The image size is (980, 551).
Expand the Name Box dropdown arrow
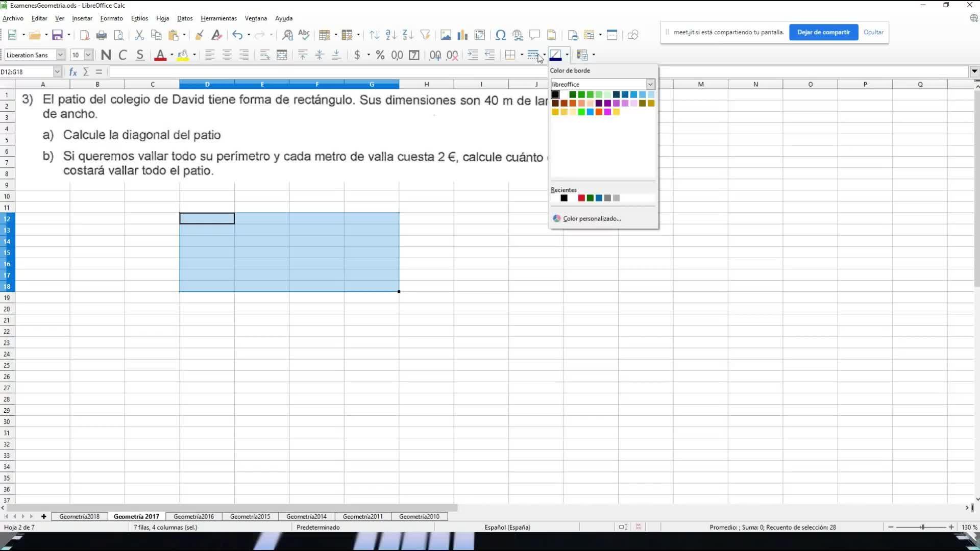click(57, 72)
